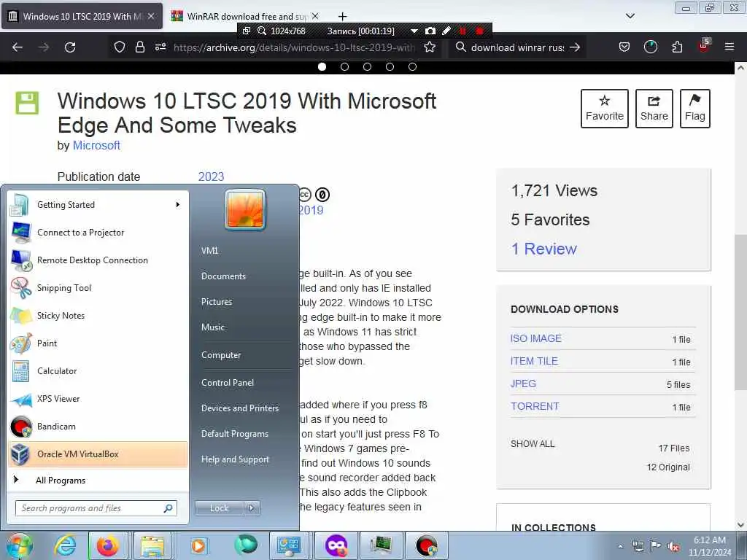747x560 pixels.
Task: Click the circular toolbar extension icon
Action: click(x=650, y=47)
